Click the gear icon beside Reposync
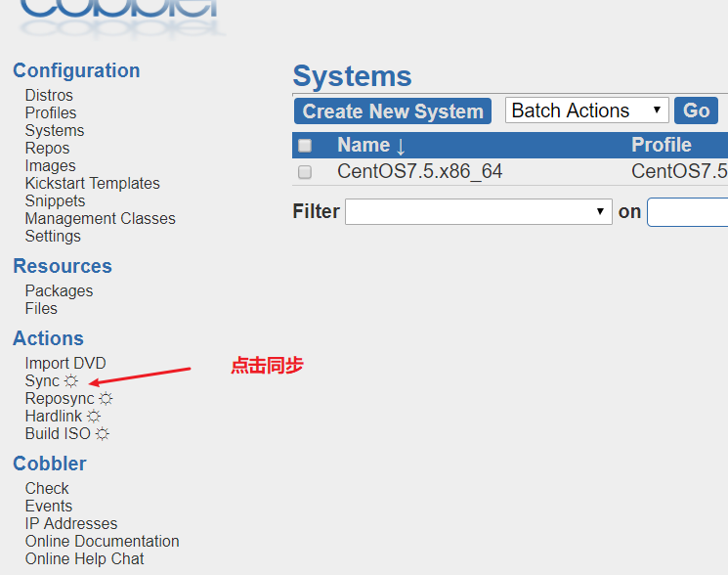Viewport: 728px width, 575px height. 106,399
